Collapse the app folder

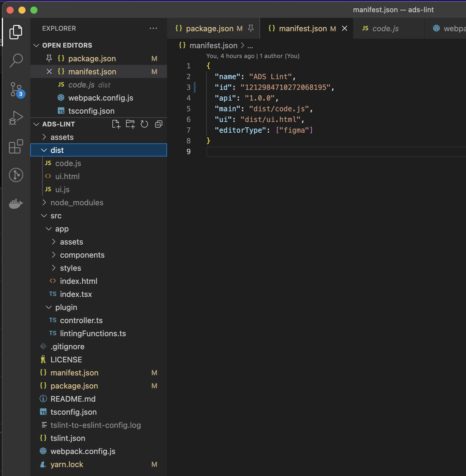click(x=99, y=229)
